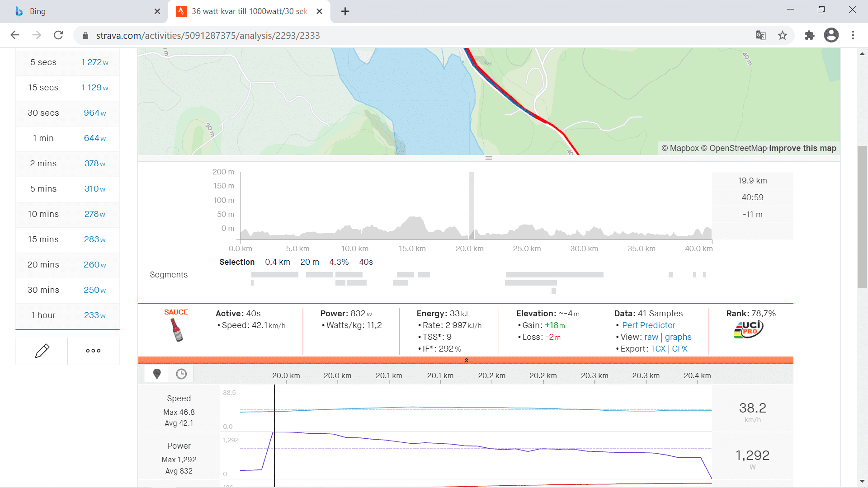Open Chrome profile avatar menu
The image size is (868, 488).
point(831,35)
